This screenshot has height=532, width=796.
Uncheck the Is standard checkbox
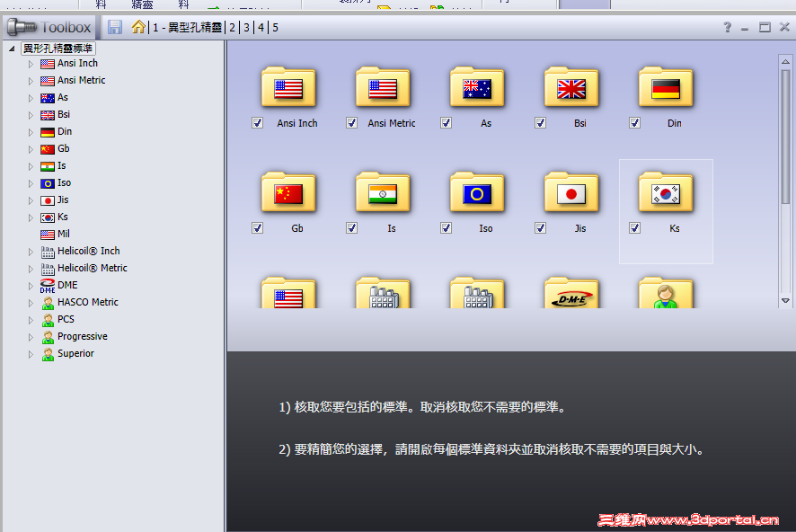352,228
